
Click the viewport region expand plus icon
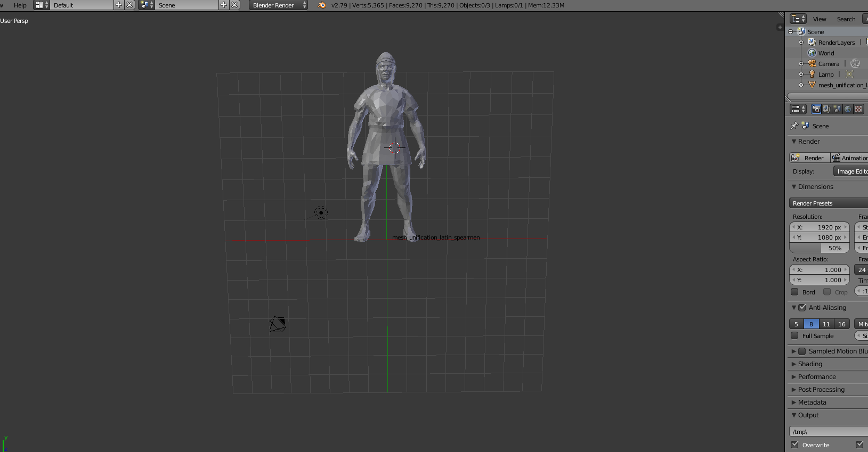(x=780, y=27)
